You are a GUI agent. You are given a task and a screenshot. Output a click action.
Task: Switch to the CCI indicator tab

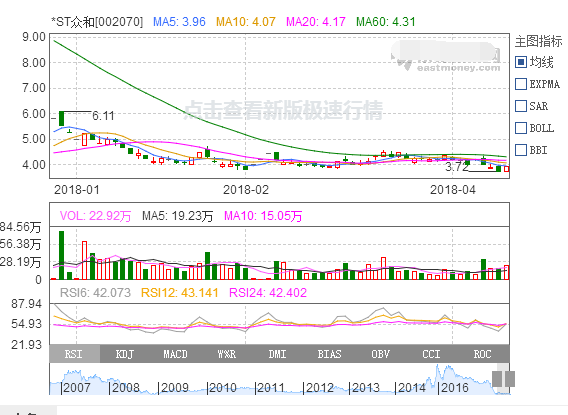431,354
